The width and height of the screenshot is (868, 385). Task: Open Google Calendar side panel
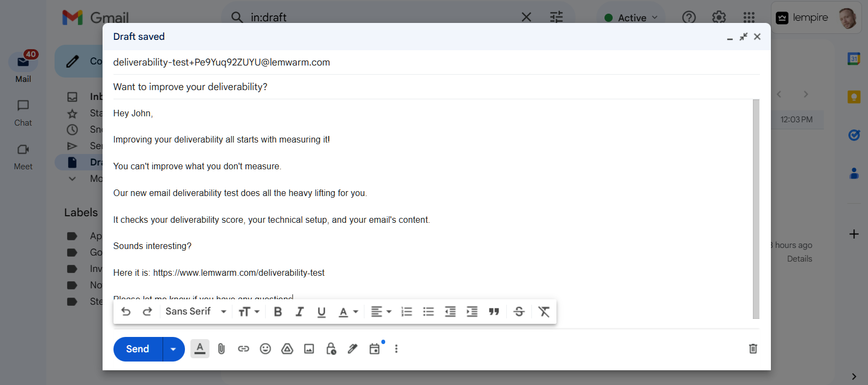click(854, 58)
